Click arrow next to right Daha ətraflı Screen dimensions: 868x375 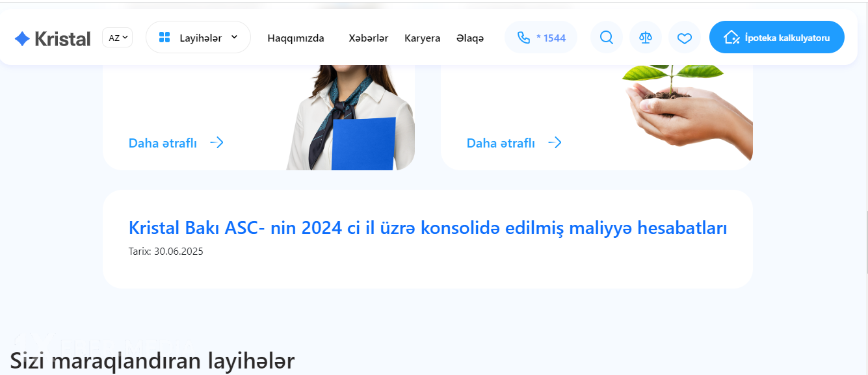[555, 143]
